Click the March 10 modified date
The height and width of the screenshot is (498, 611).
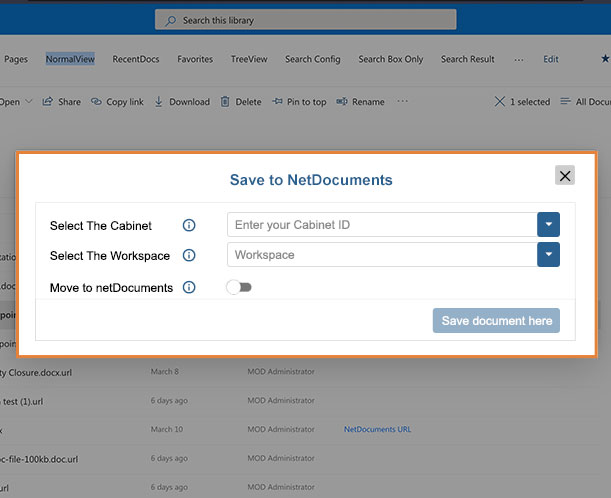(x=167, y=429)
